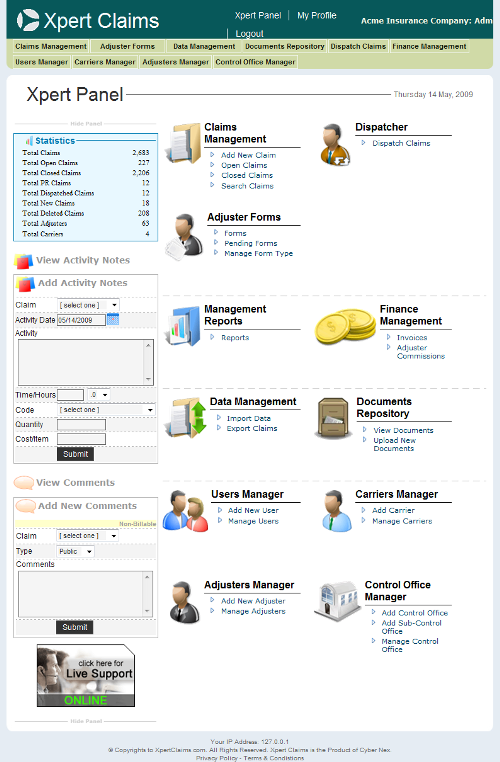Submit the activity notes form
Screen dimensions: 500x762
[75, 454]
